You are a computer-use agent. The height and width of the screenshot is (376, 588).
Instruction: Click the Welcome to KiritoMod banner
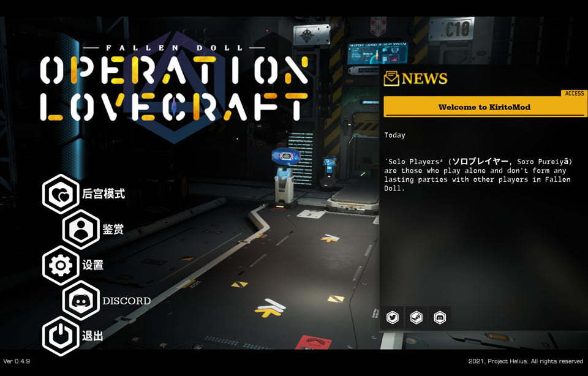pos(484,107)
